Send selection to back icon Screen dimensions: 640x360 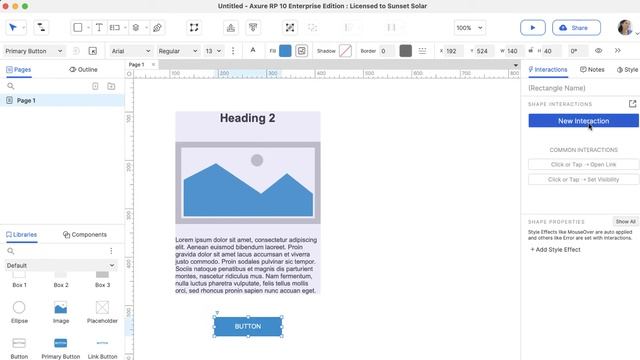(253, 27)
